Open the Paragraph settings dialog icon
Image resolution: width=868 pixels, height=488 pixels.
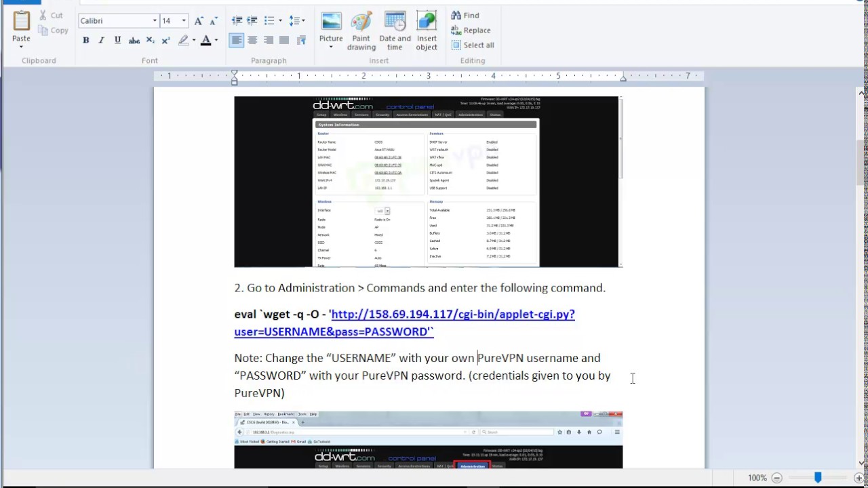(301, 41)
